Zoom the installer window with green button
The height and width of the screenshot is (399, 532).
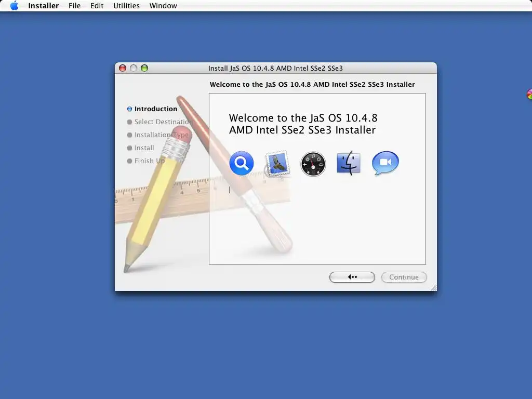144,68
